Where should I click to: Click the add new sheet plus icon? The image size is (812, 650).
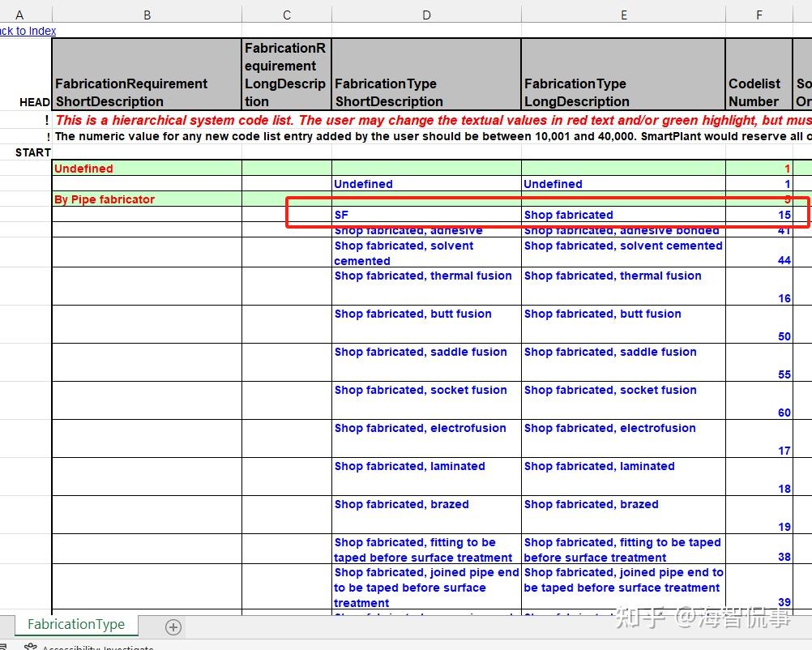(173, 626)
